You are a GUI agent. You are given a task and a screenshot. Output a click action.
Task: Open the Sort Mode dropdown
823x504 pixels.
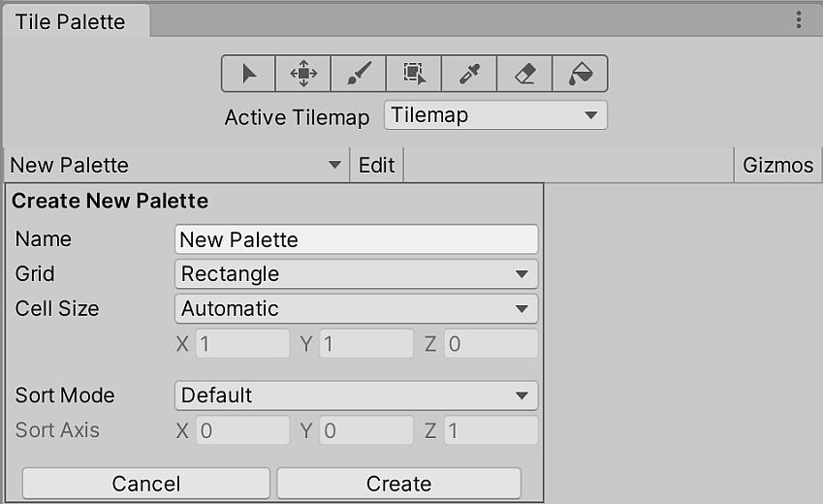356,395
